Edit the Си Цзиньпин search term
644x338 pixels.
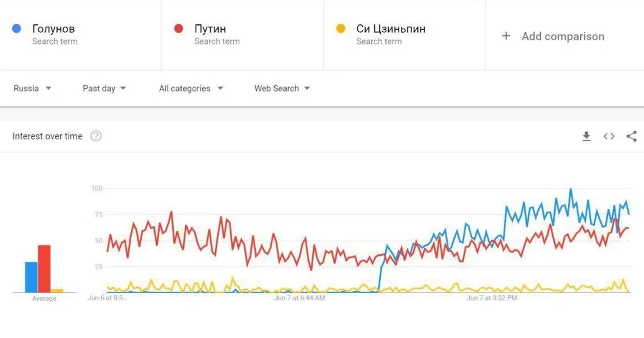tap(391, 29)
